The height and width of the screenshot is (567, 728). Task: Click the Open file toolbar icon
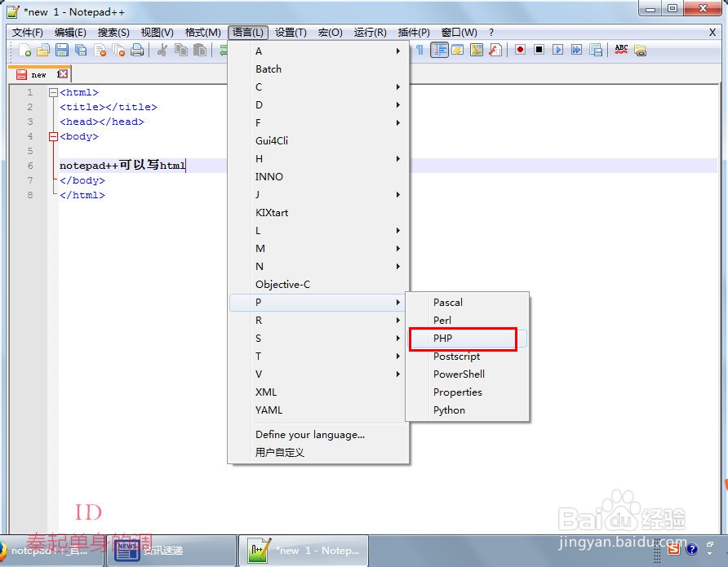click(42, 50)
